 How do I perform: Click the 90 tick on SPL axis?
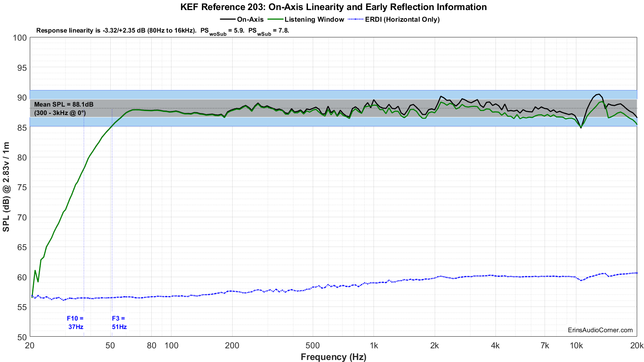coord(22,98)
